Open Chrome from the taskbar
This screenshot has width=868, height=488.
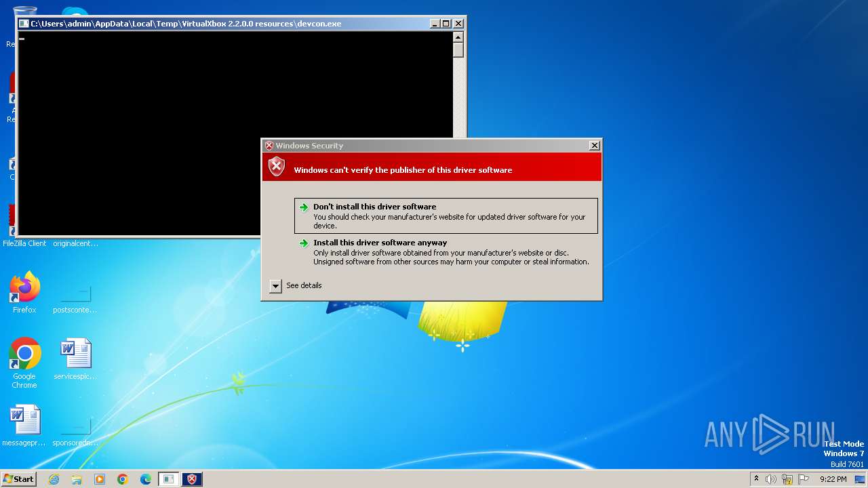[x=123, y=479]
